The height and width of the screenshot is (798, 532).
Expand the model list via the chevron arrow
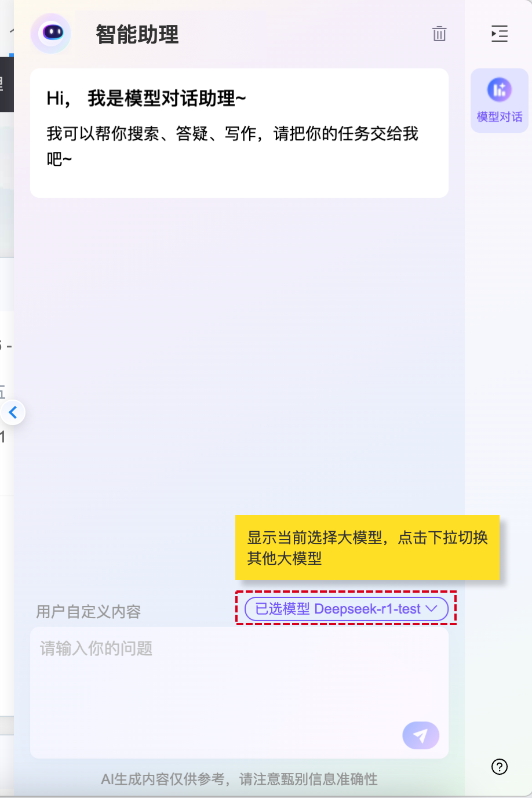click(x=431, y=608)
